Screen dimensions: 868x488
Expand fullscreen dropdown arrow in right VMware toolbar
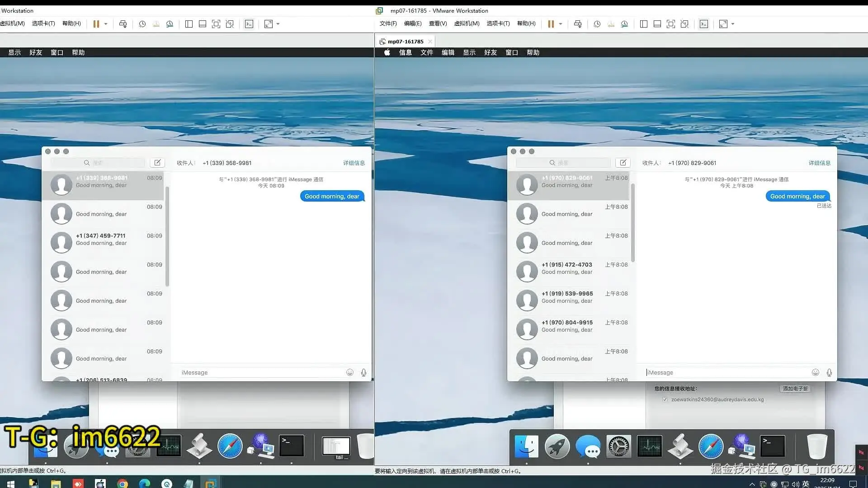click(x=733, y=24)
